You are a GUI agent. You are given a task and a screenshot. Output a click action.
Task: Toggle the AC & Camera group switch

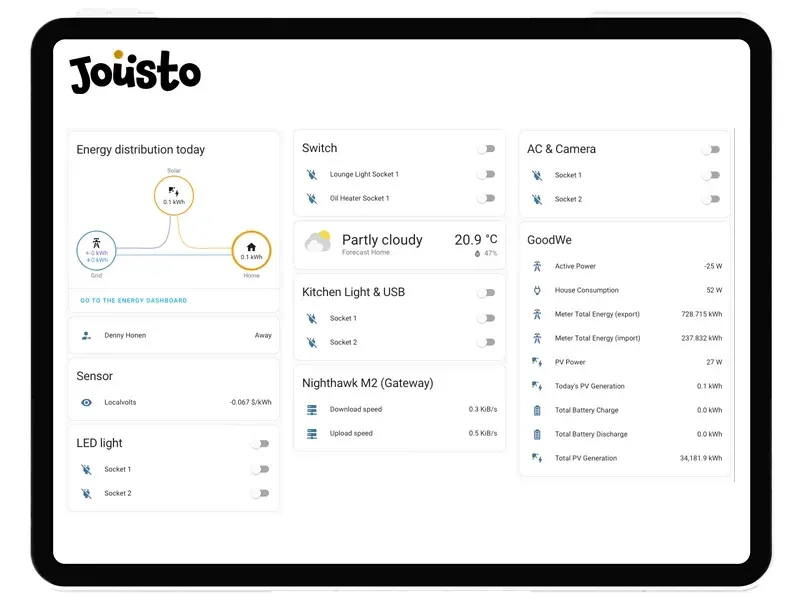[x=711, y=149]
